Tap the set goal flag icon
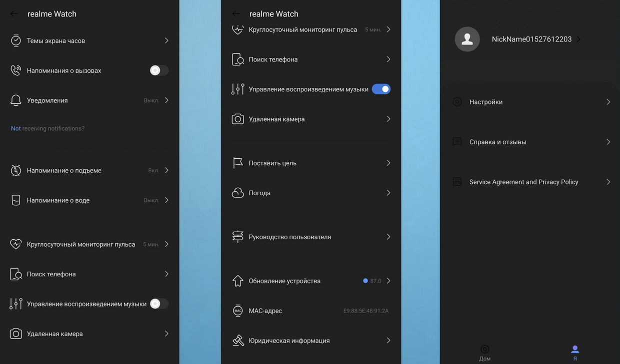This screenshot has height=364, width=620. pyautogui.click(x=238, y=163)
